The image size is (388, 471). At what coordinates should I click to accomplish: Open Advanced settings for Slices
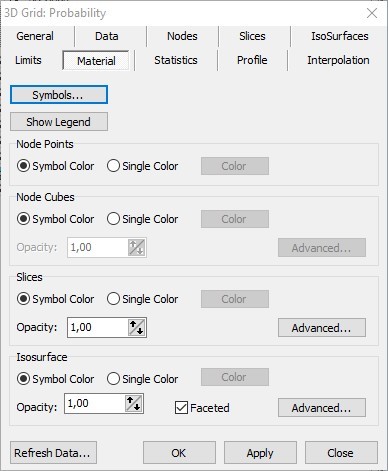(x=322, y=328)
